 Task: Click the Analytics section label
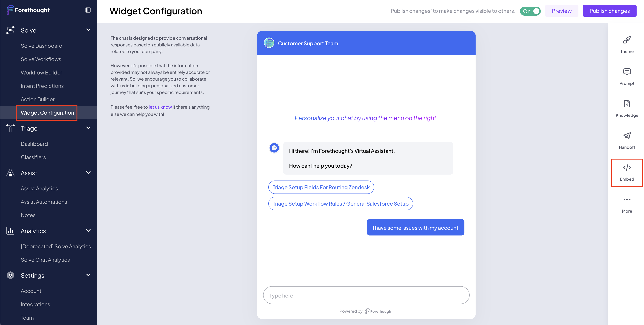click(x=33, y=231)
